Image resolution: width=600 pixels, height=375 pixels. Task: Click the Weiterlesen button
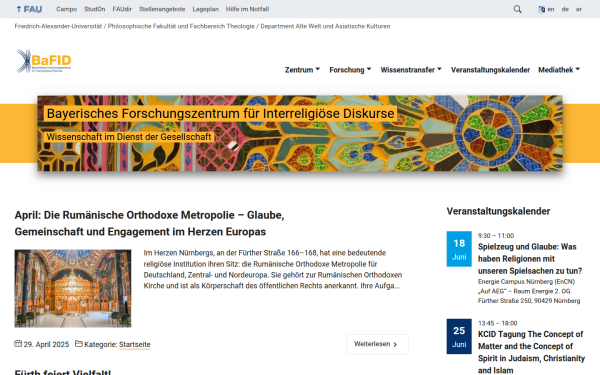(377, 344)
